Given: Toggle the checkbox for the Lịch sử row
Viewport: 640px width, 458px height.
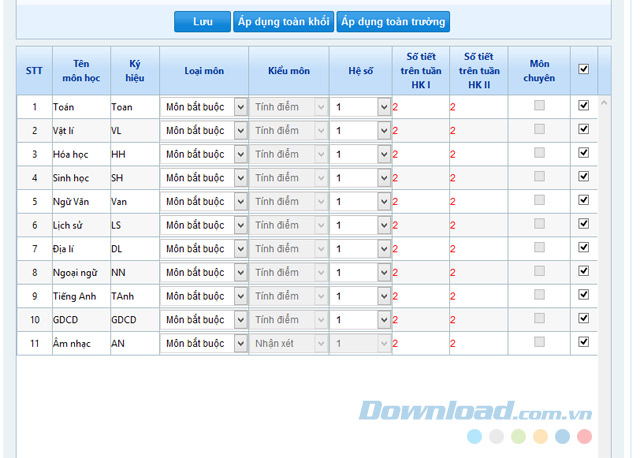Looking at the screenshot, I should click(584, 224).
